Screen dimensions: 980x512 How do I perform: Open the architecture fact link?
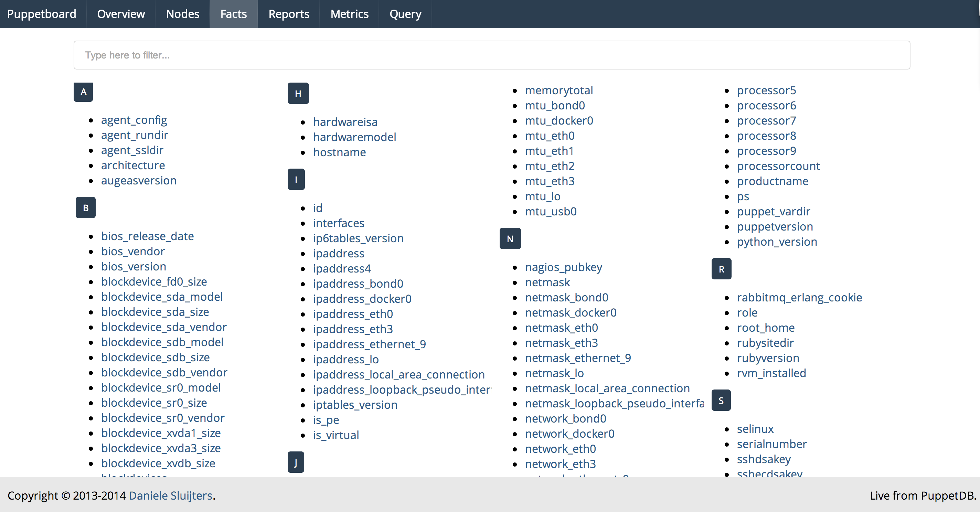pyautogui.click(x=133, y=166)
